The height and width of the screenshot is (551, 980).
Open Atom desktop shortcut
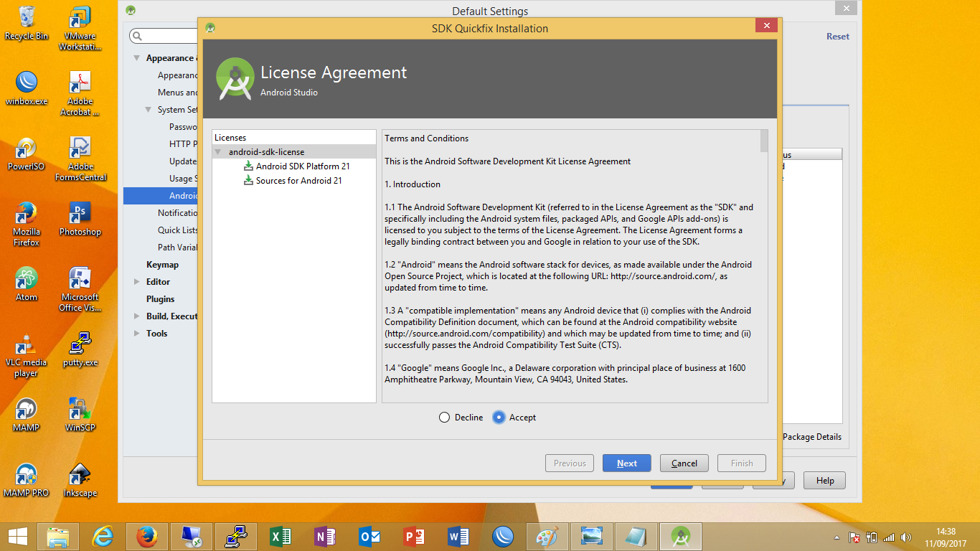[27, 284]
